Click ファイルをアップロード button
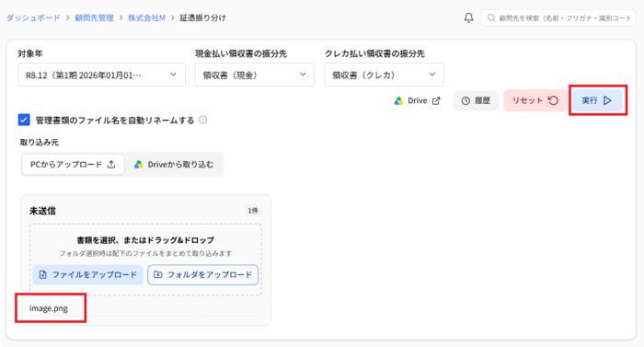This screenshot has height=347, width=644. (x=88, y=274)
